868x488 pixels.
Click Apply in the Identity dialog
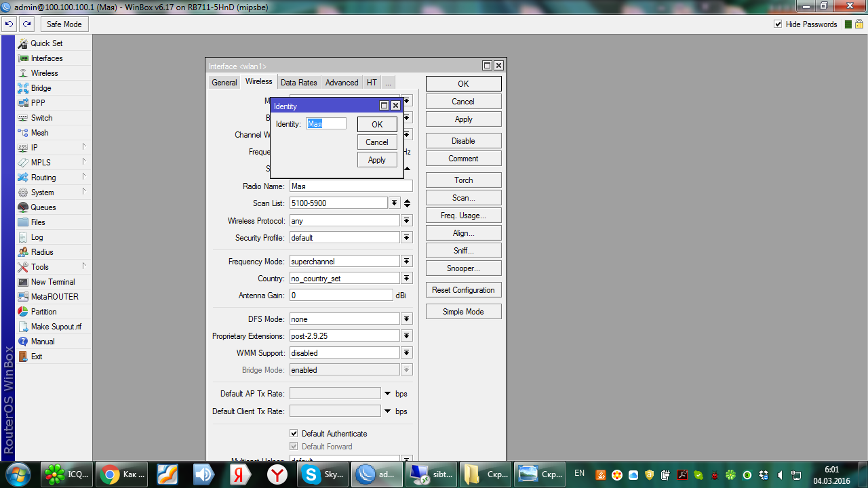376,160
